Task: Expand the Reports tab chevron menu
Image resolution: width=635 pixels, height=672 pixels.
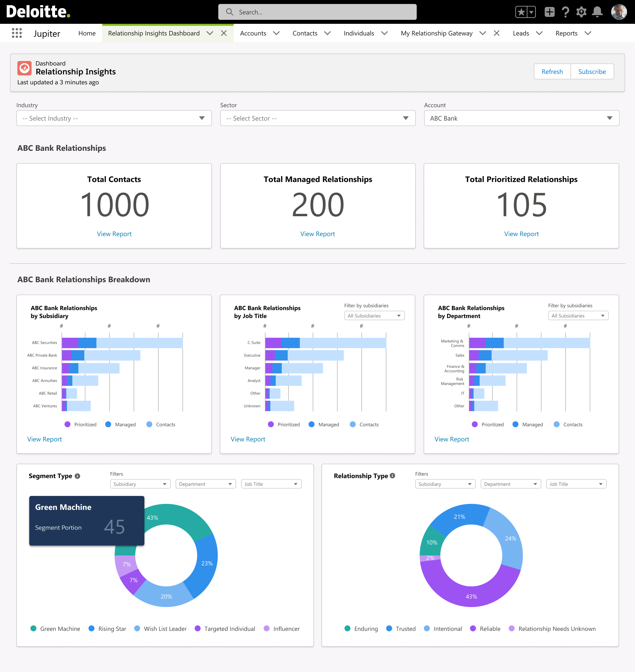Action: pos(588,33)
